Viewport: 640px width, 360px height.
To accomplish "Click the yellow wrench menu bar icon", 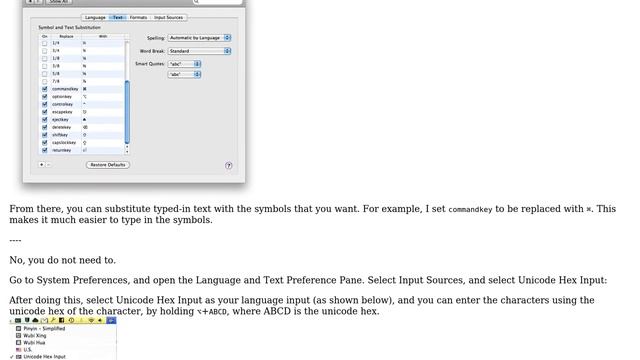I will click(x=53, y=320).
